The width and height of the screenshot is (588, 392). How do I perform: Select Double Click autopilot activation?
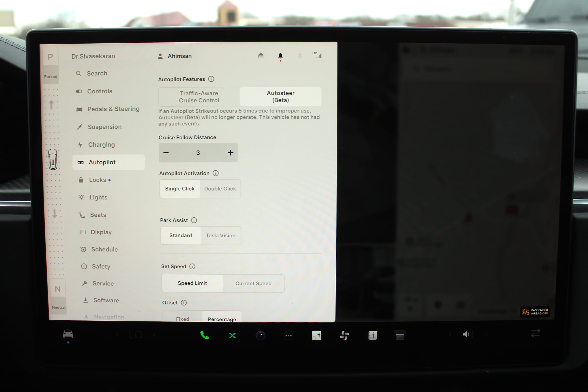click(x=220, y=189)
